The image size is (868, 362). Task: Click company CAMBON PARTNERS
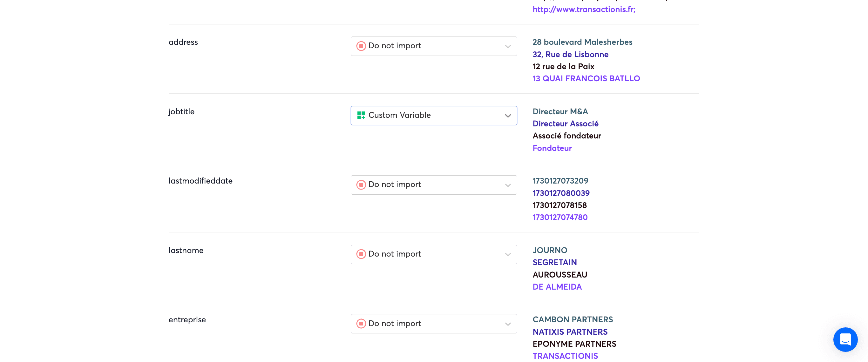[573, 319]
